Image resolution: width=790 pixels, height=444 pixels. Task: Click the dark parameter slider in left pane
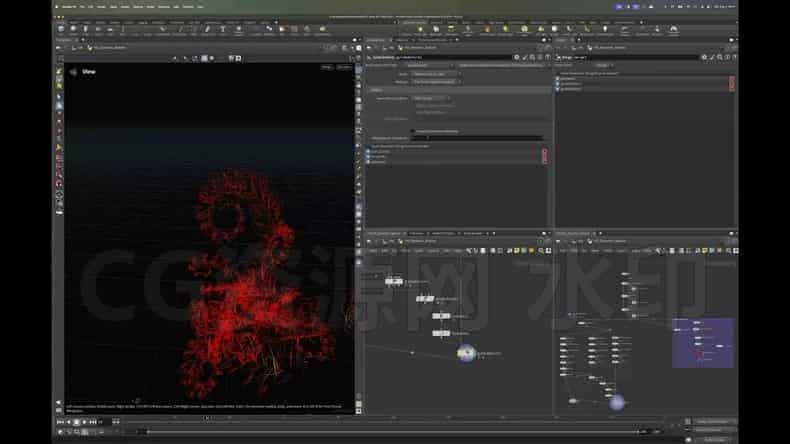point(477,138)
